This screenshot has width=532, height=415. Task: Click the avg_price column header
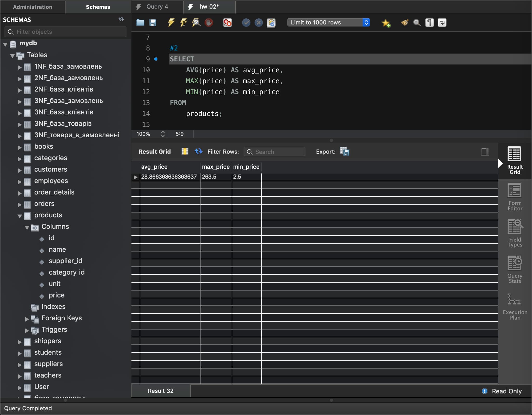tap(170, 167)
